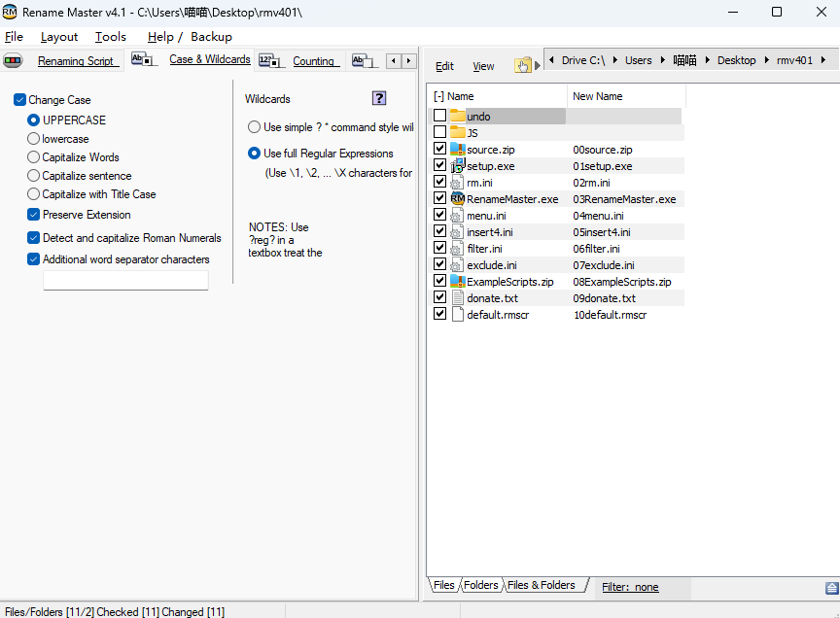The height and width of the screenshot is (618, 840).
Task: Open the Tools menu
Action: 110,37
